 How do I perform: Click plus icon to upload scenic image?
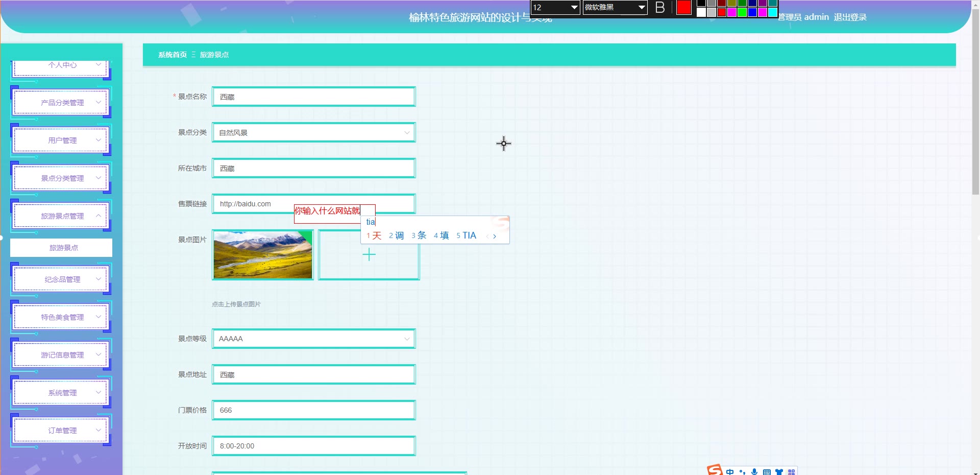[369, 255]
